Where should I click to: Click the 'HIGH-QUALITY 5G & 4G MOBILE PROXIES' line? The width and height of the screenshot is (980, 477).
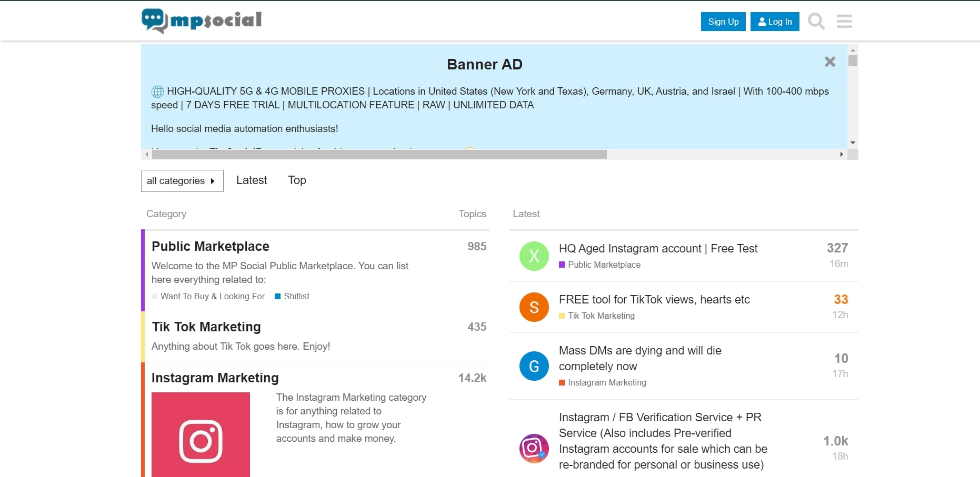(x=490, y=98)
